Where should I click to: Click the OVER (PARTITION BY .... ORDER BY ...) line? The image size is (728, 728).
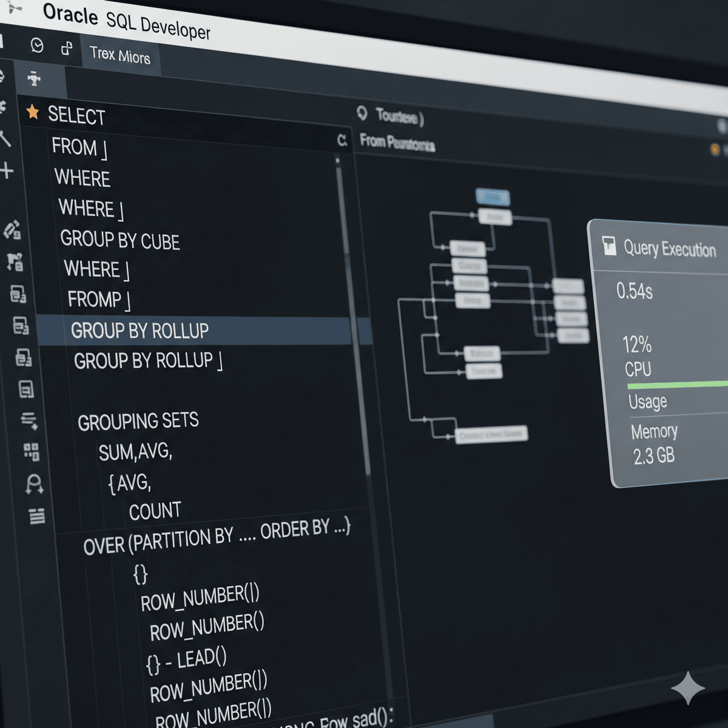pyautogui.click(x=217, y=536)
